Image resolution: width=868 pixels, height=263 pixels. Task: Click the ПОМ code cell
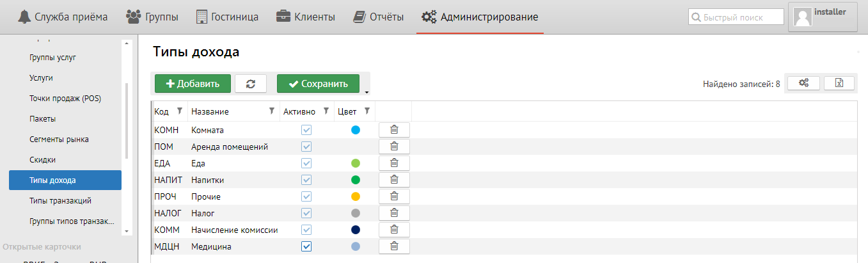170,147
